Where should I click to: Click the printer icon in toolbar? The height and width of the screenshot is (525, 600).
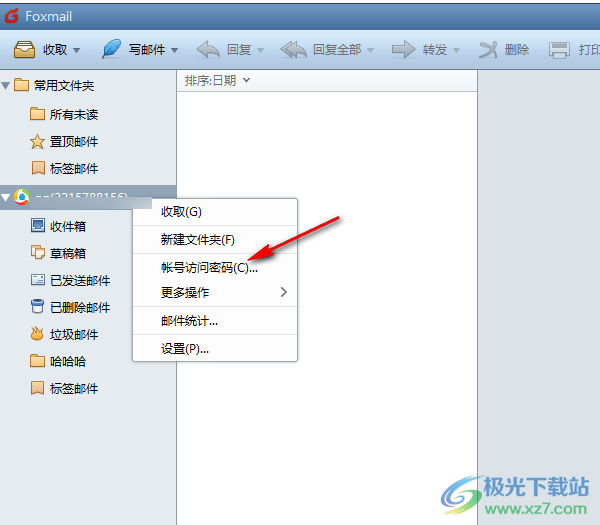[559, 50]
